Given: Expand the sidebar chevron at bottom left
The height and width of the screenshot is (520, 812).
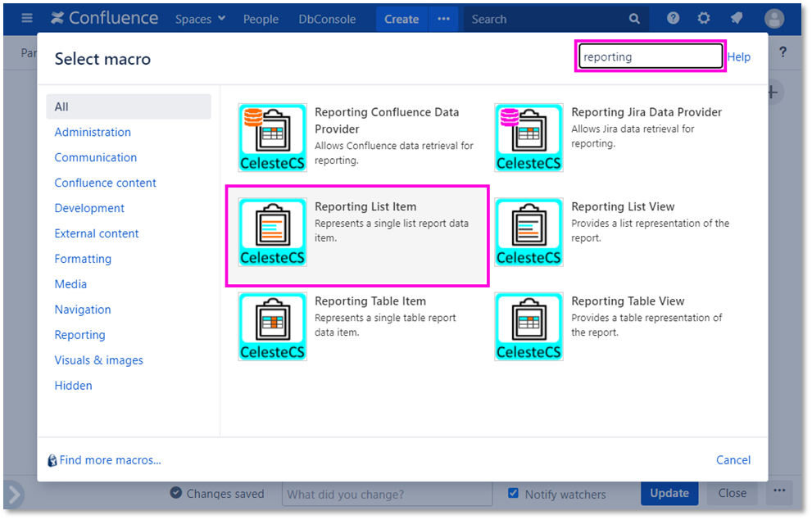Looking at the screenshot, I should click(x=15, y=495).
